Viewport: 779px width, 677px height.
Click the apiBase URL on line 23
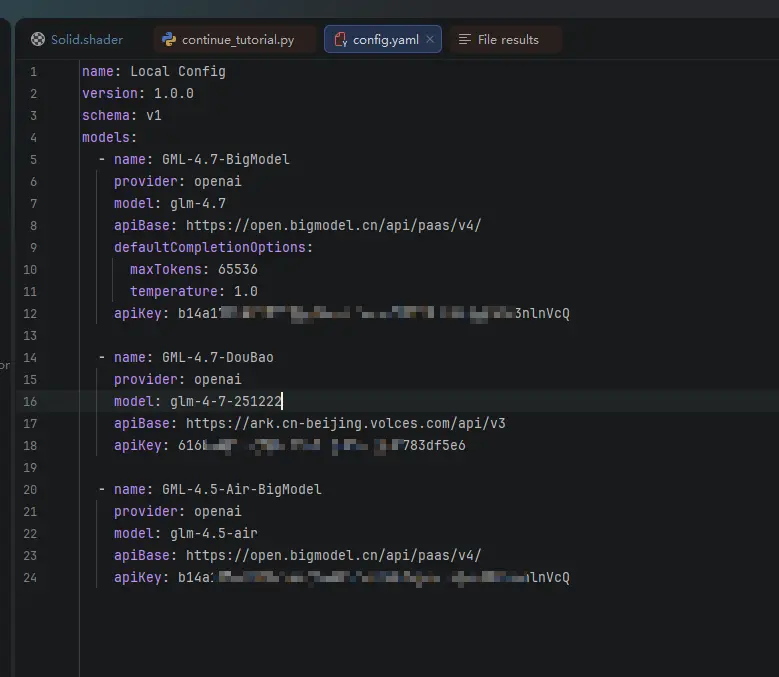[333, 555]
